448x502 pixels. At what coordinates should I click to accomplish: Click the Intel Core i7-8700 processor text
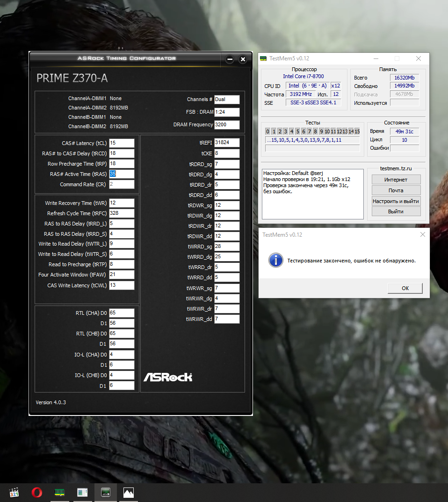303,76
